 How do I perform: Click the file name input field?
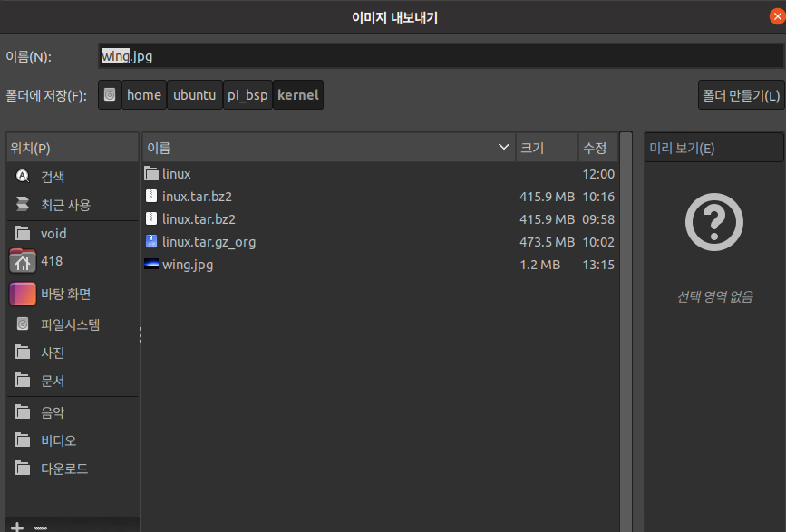coord(441,56)
